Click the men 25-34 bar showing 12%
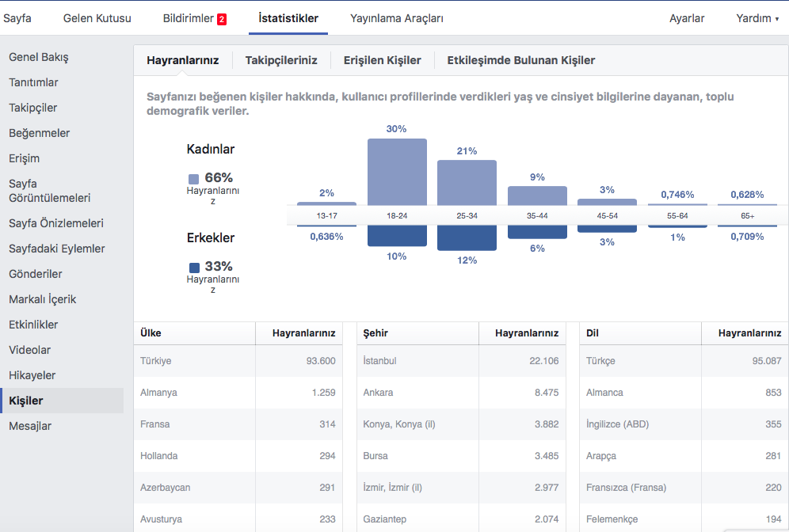Viewport: 789px width, 532px height. pyautogui.click(x=467, y=237)
